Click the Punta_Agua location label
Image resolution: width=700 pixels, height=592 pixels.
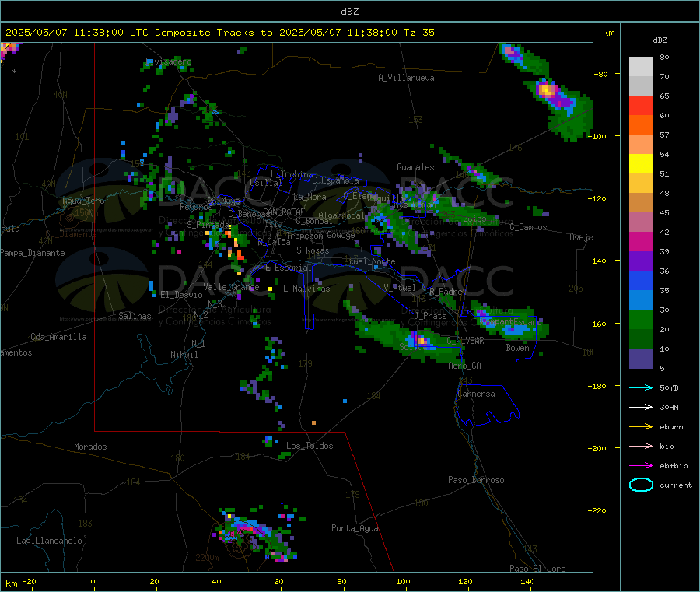[x=355, y=528]
